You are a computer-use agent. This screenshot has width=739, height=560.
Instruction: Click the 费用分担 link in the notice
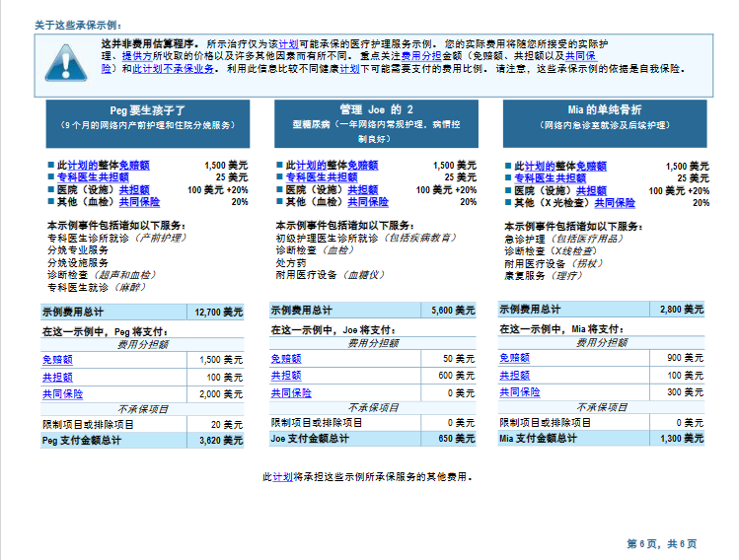[419, 57]
